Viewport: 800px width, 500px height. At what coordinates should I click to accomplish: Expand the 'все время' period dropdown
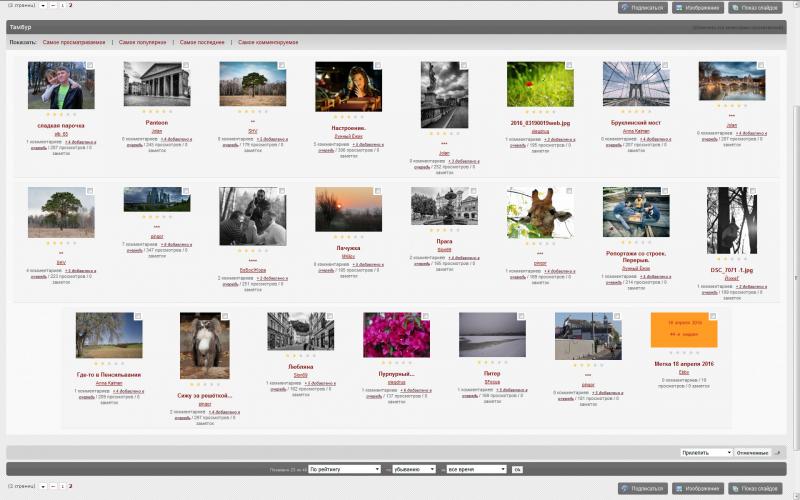(x=476, y=469)
